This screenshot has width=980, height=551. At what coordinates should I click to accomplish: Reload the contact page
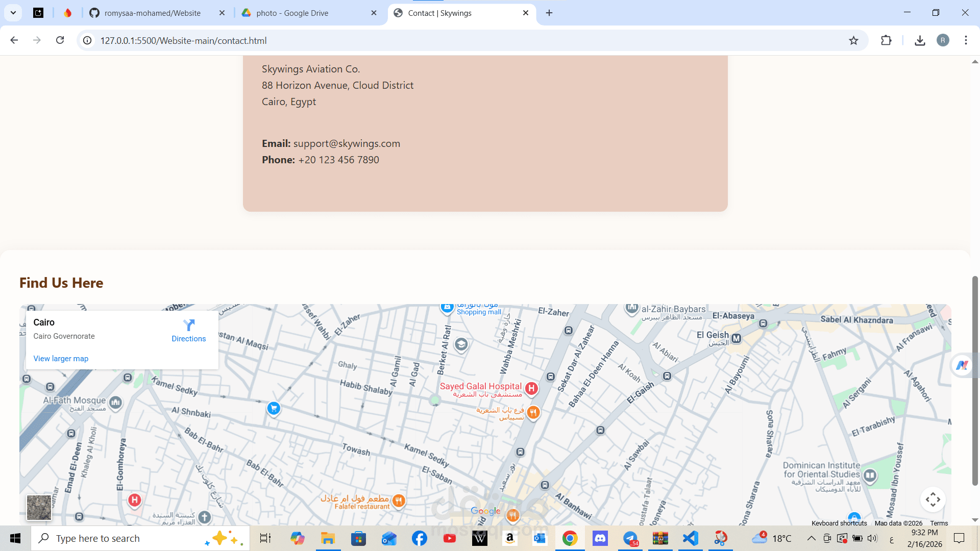[x=60, y=40]
